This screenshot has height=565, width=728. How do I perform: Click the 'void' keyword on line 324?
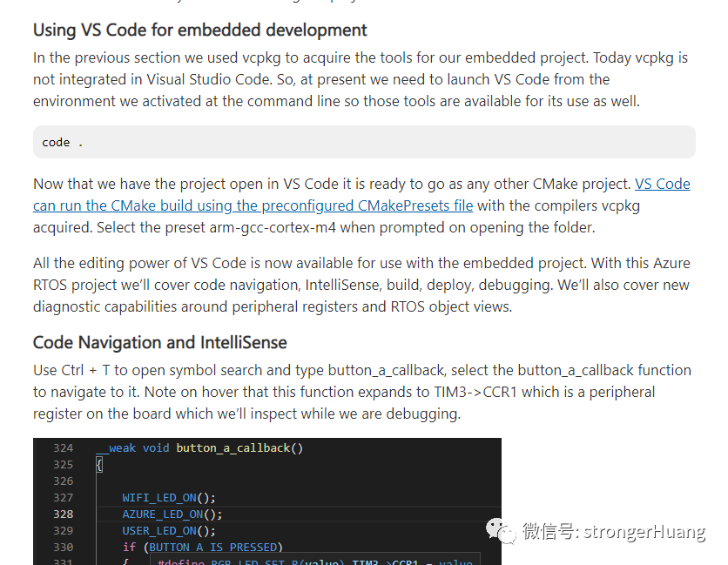point(156,448)
